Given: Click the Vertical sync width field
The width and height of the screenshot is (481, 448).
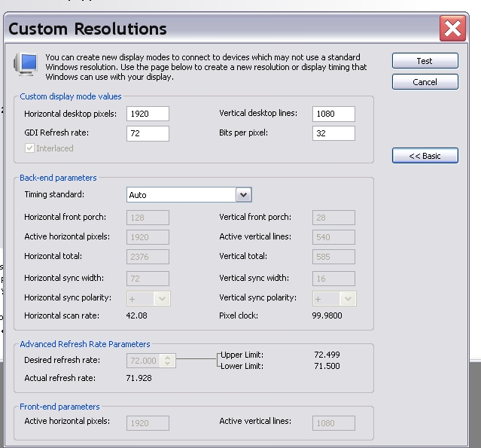Looking at the screenshot, I should [x=333, y=279].
